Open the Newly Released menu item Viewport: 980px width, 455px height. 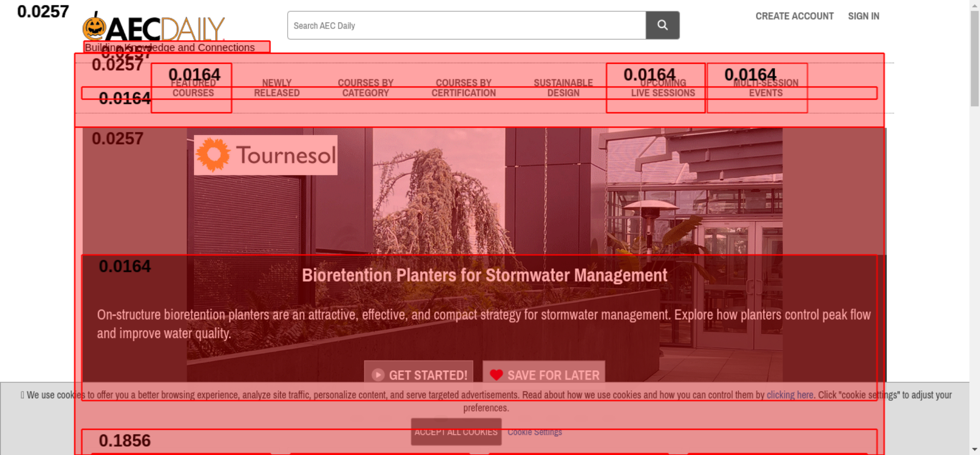pos(276,88)
